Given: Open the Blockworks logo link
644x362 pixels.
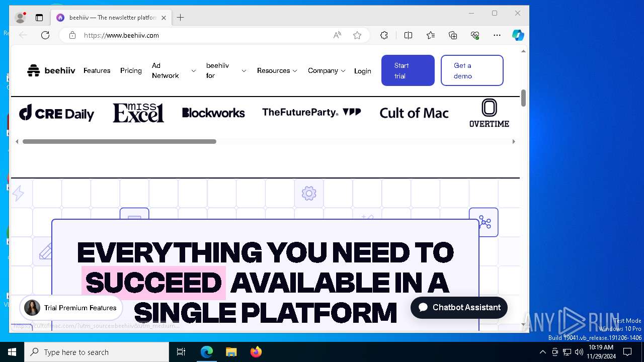Looking at the screenshot, I should tap(213, 113).
